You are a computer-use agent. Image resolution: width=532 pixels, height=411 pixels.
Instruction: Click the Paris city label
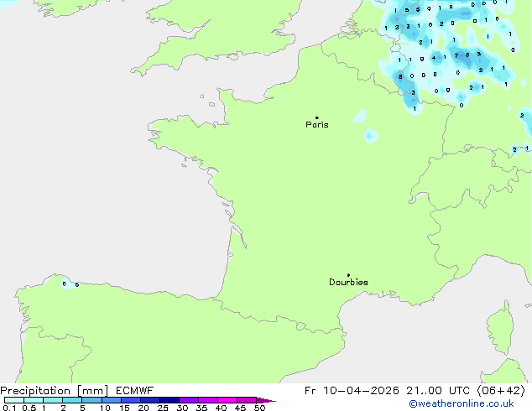pyautogui.click(x=317, y=125)
